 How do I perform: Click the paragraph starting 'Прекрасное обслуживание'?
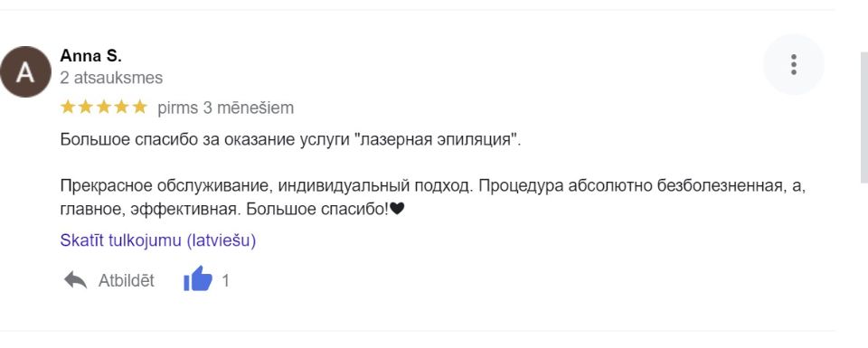tap(432, 198)
